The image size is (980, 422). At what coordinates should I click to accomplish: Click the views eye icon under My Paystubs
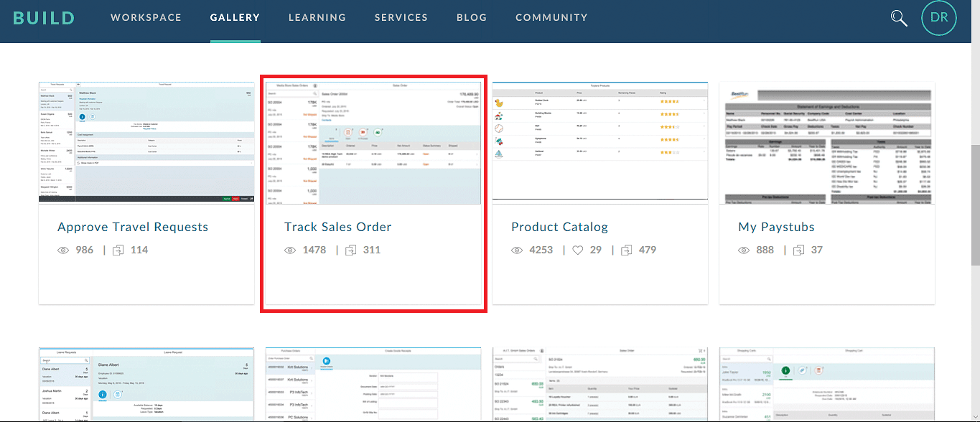pos(745,250)
